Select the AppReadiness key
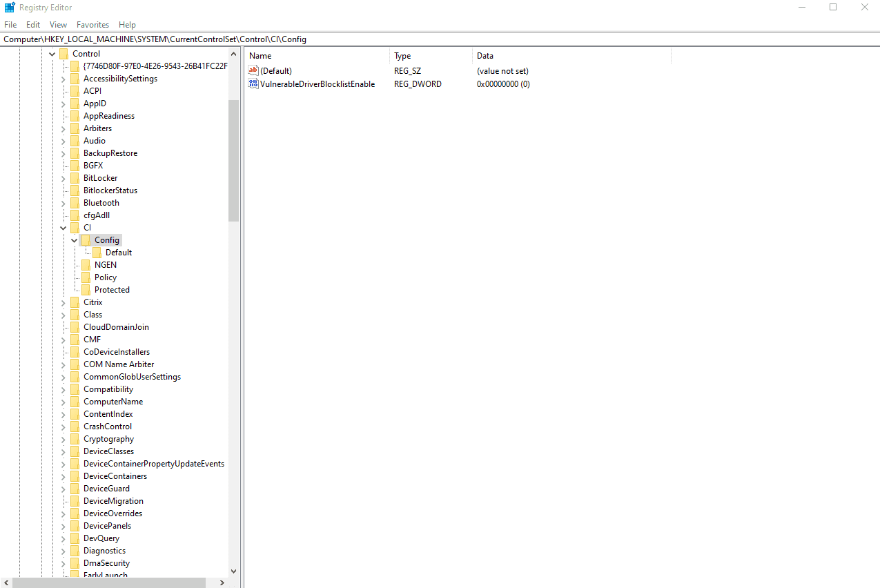 [109, 115]
